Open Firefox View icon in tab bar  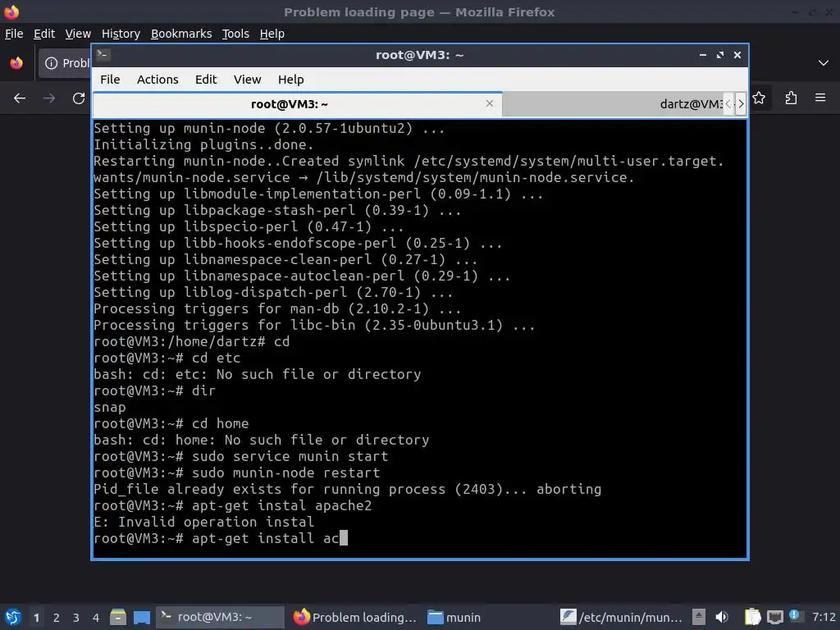(x=16, y=63)
